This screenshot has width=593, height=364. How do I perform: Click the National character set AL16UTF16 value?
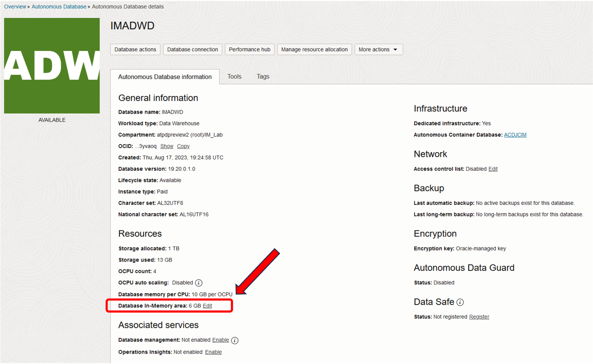(194, 215)
